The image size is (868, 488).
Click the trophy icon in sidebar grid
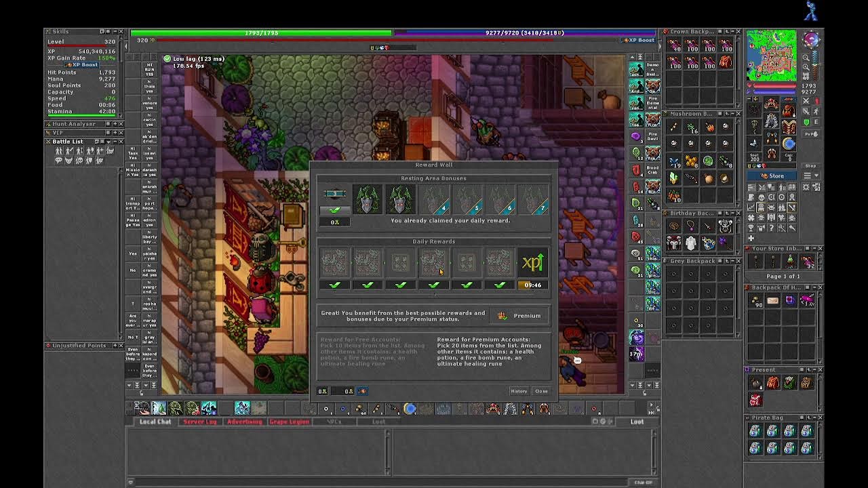[x=751, y=228]
